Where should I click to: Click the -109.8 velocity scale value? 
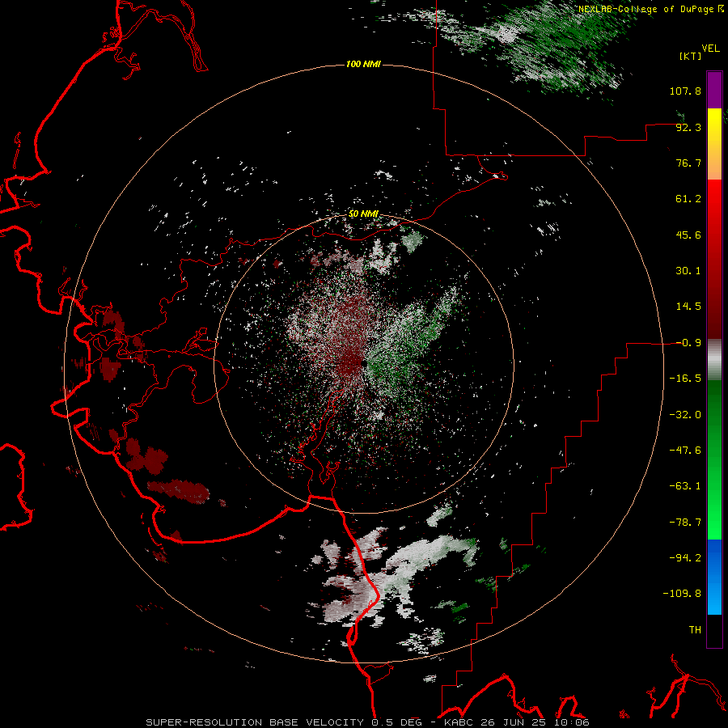pos(682,594)
